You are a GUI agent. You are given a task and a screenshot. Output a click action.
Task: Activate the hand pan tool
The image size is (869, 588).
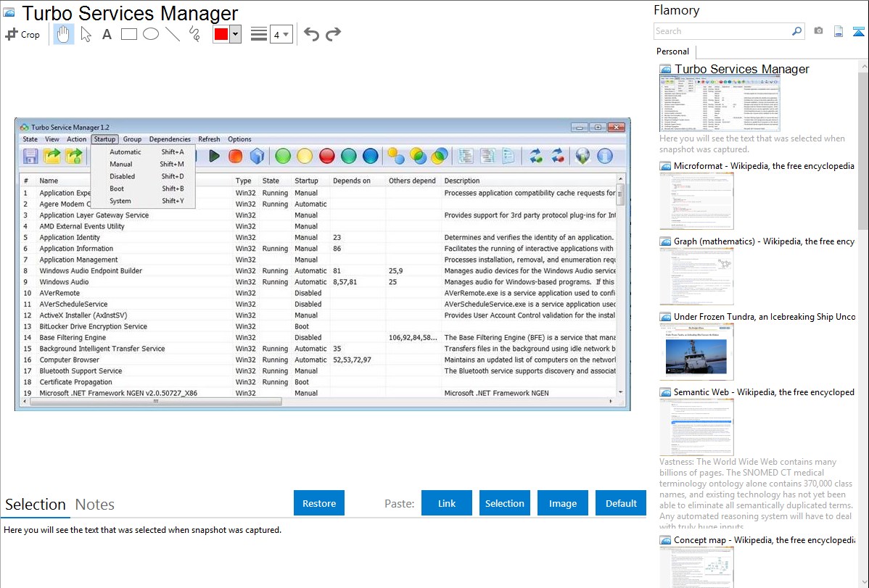[x=63, y=34]
